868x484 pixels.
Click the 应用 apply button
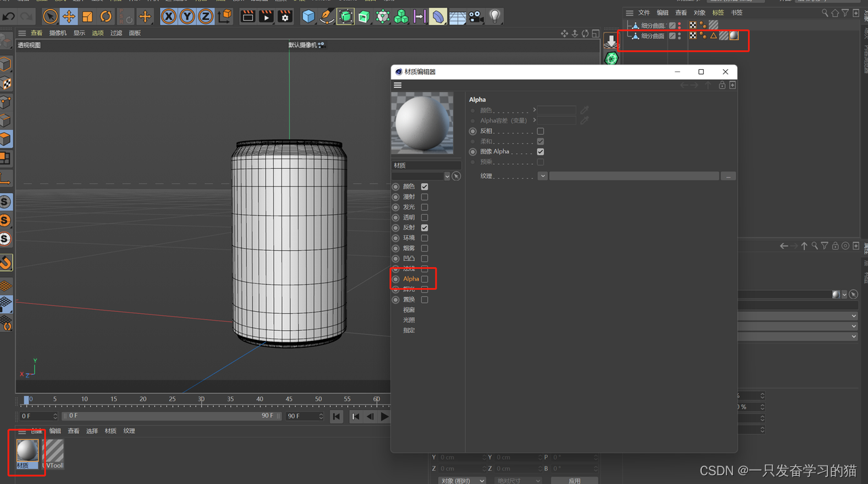[574, 480]
